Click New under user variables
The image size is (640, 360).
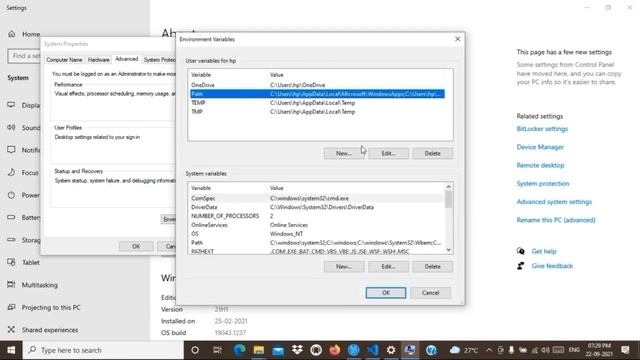[344, 153]
